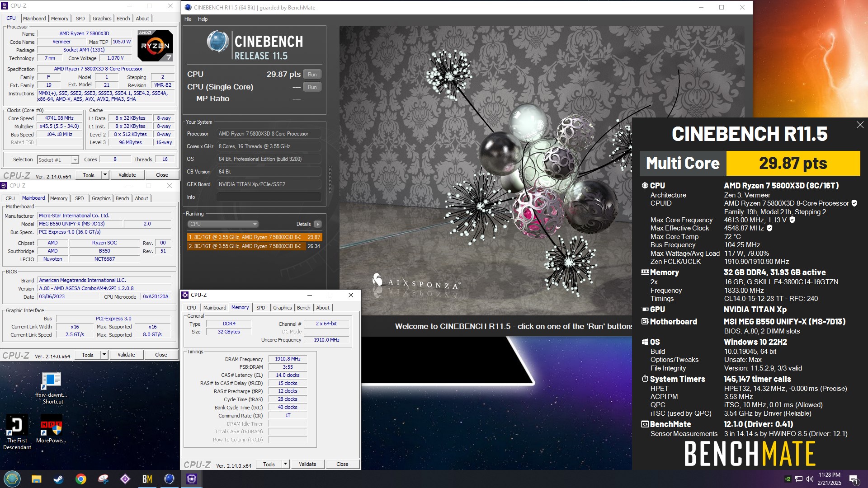This screenshot has height=488, width=868.
Task: Expand Tools dropdown arrow in CPU tab window
Action: point(105,175)
